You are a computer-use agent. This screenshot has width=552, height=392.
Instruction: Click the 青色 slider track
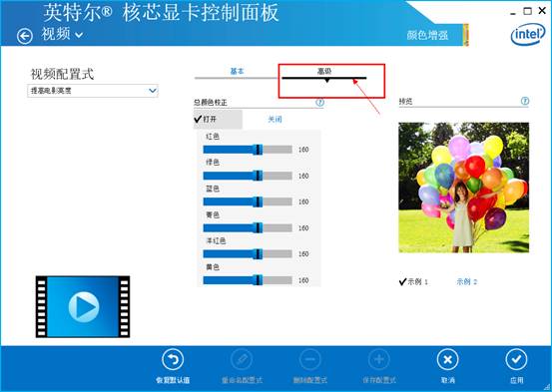(x=248, y=228)
